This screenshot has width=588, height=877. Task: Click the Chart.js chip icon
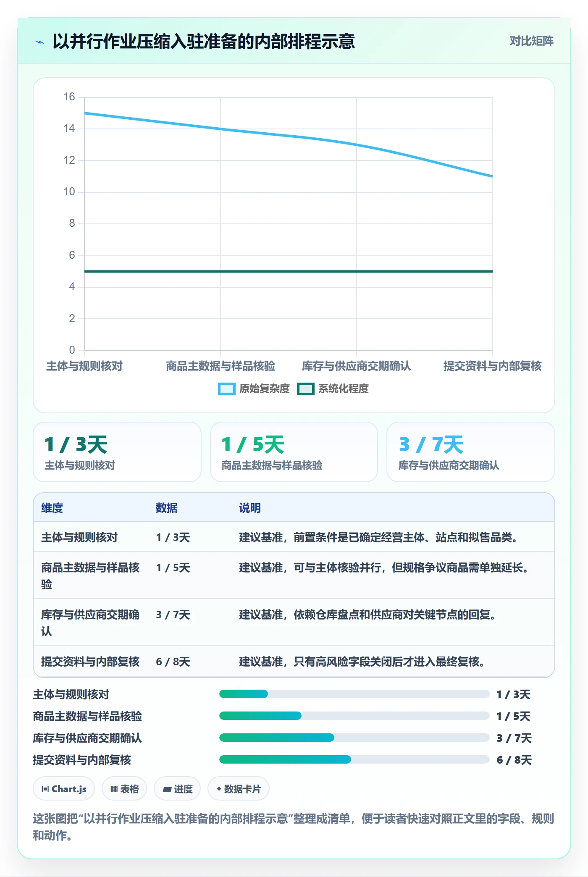click(45, 789)
